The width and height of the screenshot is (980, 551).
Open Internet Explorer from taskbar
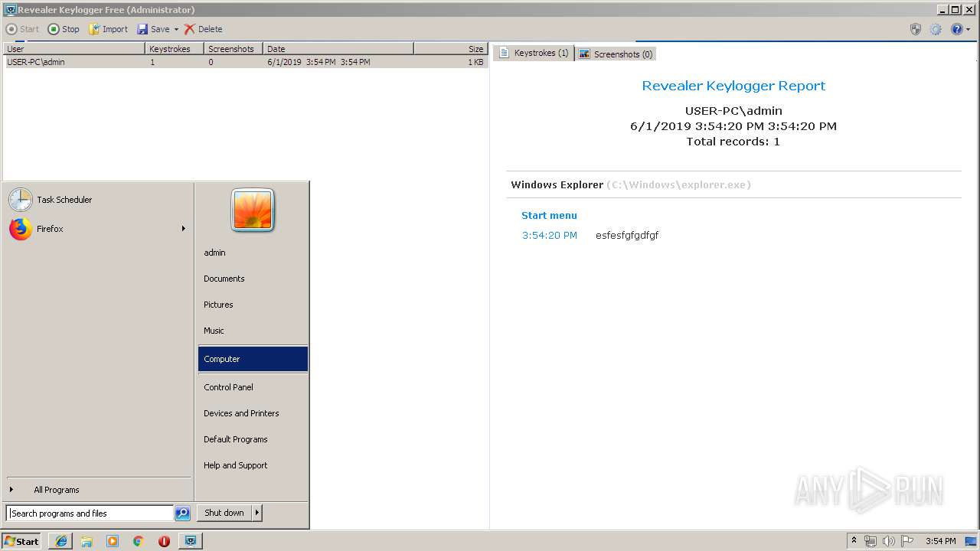coord(61,541)
